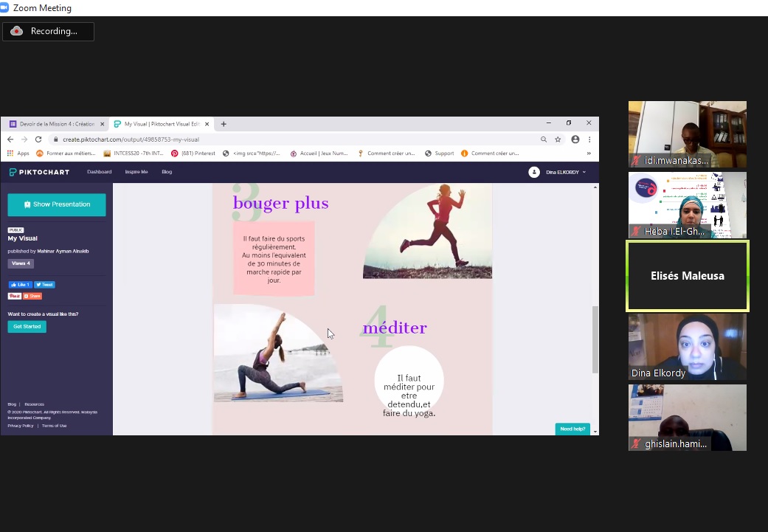Open the Apps shortcut in bookmarks bar

coord(18,153)
